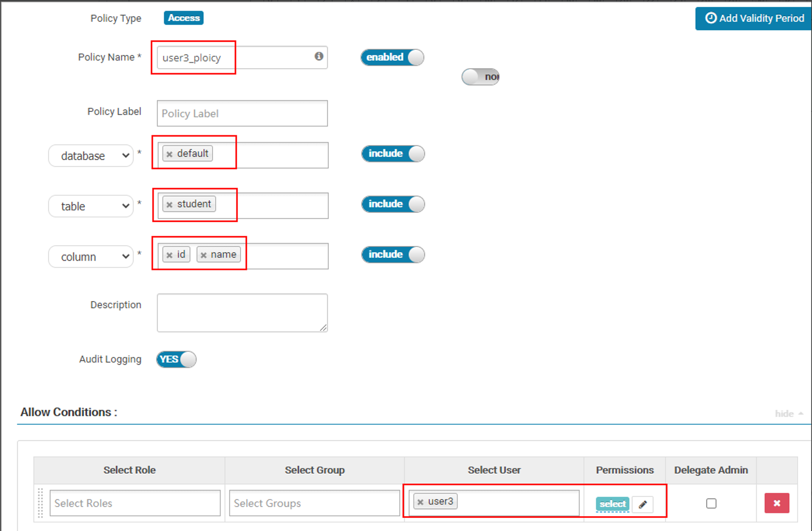Image resolution: width=812 pixels, height=531 pixels.
Task: Click the info icon in Policy Name field
Action: click(x=319, y=56)
